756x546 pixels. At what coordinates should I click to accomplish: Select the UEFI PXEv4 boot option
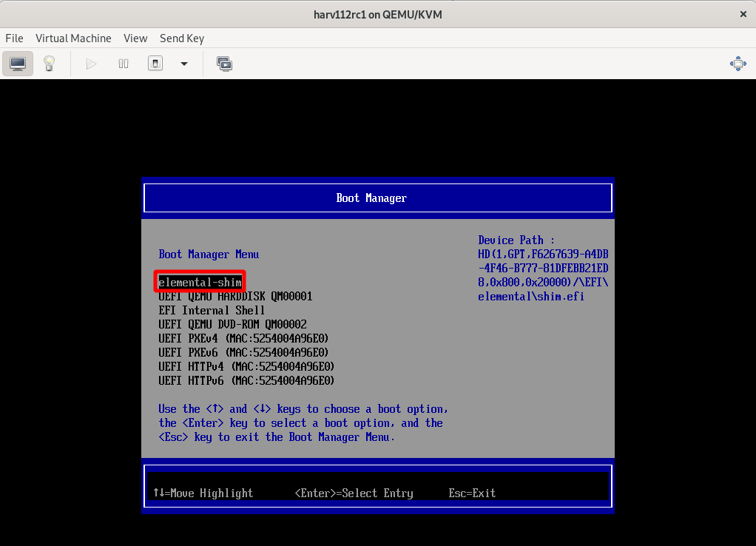pyautogui.click(x=243, y=338)
